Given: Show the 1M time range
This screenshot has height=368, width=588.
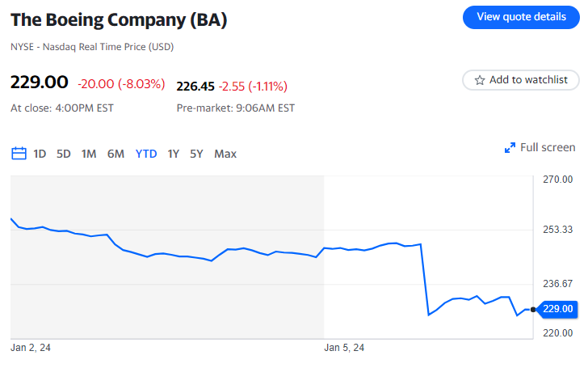Looking at the screenshot, I should pyautogui.click(x=89, y=154).
